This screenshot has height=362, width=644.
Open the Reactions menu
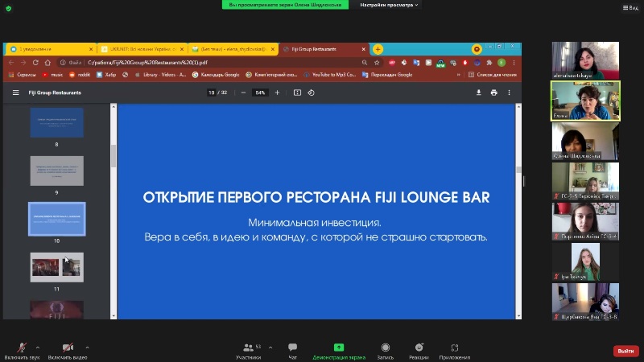pos(419,352)
